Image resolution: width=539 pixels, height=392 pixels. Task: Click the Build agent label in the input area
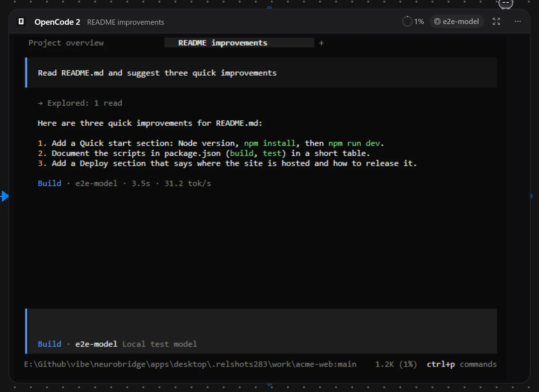click(50, 344)
